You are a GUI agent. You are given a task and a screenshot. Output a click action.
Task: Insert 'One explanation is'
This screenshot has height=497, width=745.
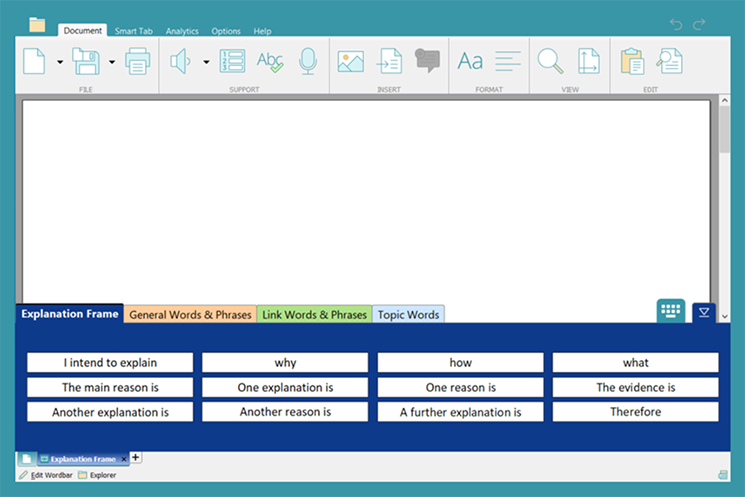click(285, 387)
